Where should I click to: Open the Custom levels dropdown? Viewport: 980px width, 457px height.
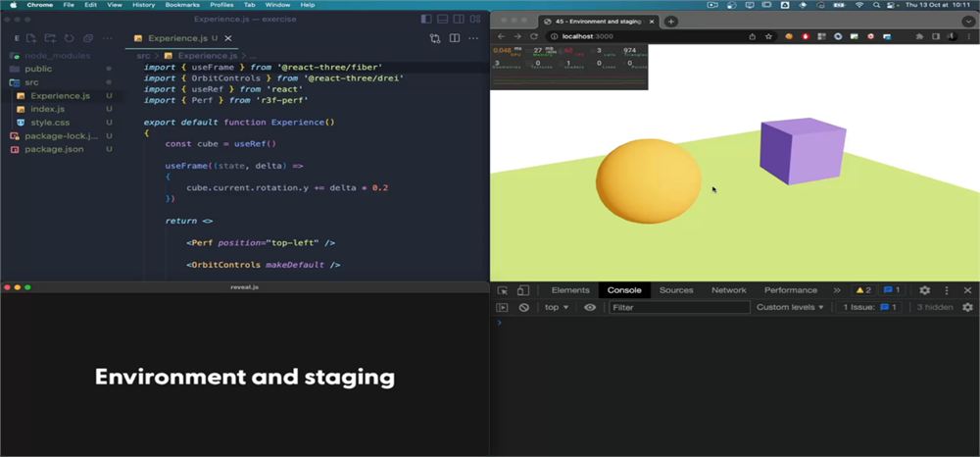(x=790, y=307)
